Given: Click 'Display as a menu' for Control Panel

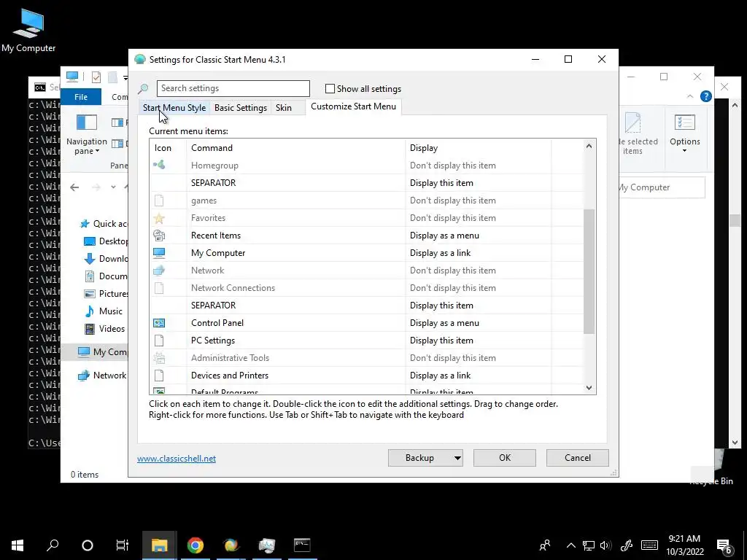Looking at the screenshot, I should [444, 323].
